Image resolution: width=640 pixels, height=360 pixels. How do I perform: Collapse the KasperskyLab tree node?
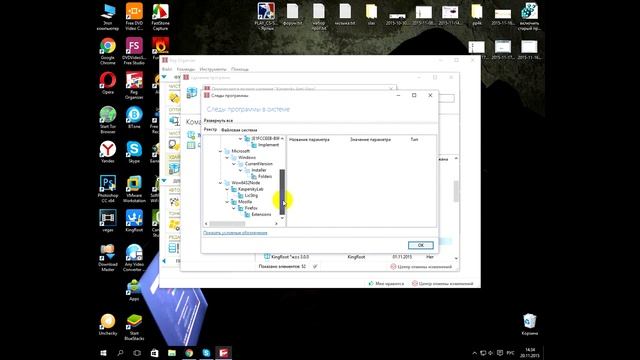pos(227,189)
